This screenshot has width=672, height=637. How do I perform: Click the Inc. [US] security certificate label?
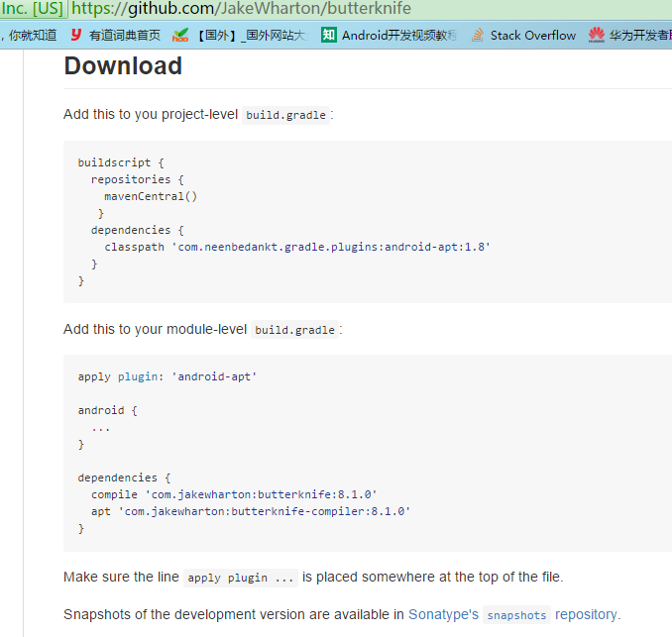32,9
